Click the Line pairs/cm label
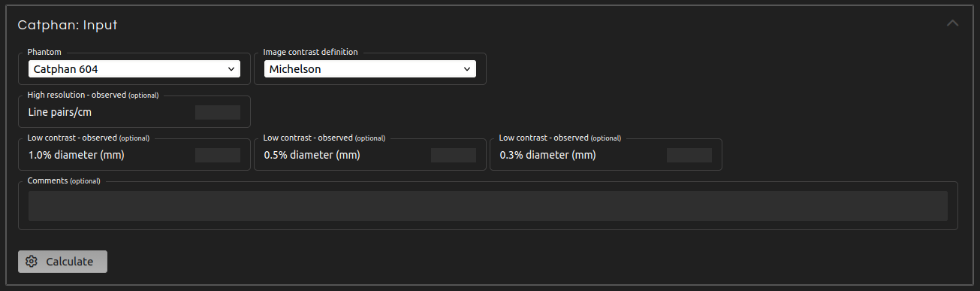This screenshot has height=291, width=980. [x=60, y=113]
